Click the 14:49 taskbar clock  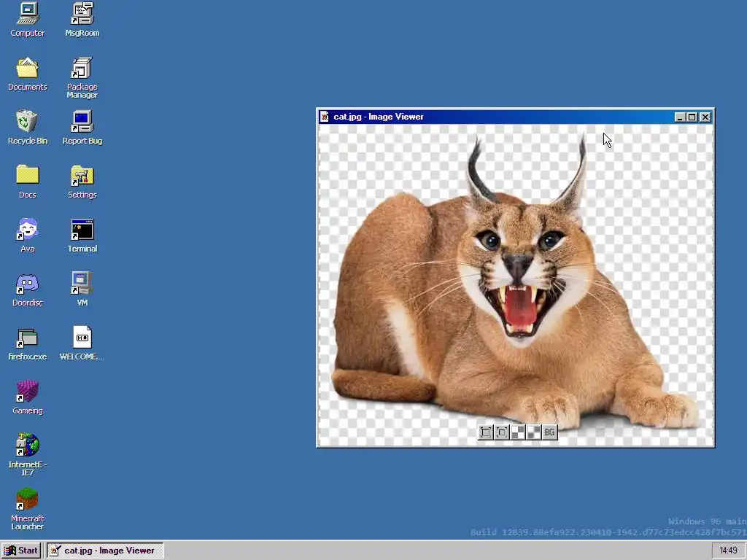click(728, 551)
